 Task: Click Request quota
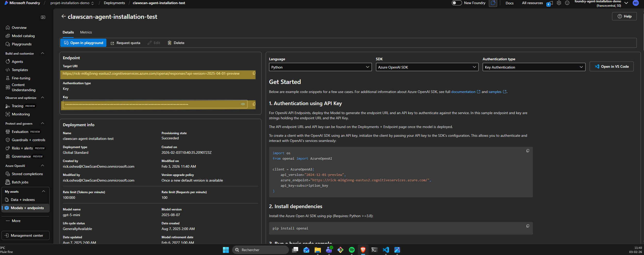click(x=126, y=43)
